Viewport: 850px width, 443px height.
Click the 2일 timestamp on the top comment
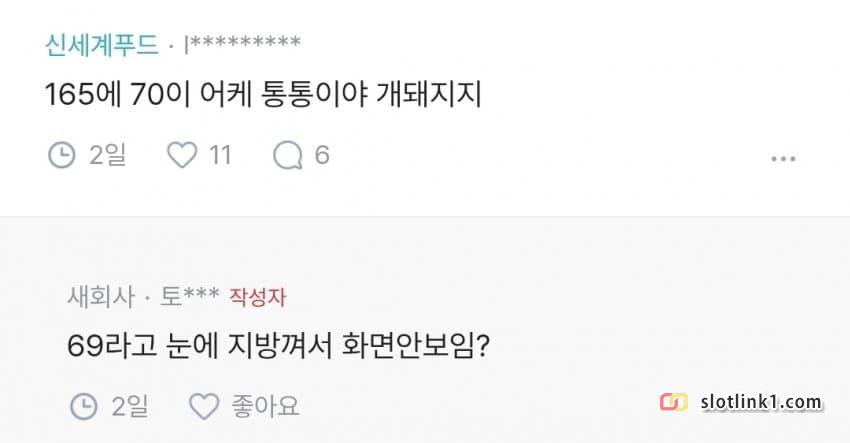tap(107, 155)
